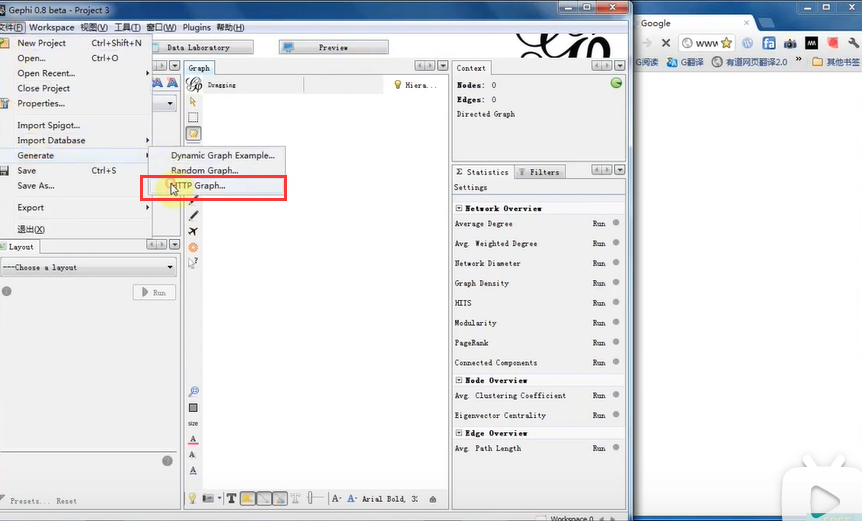The width and height of the screenshot is (862, 521).
Task: Select Random Graph menu item
Action: 217,170
